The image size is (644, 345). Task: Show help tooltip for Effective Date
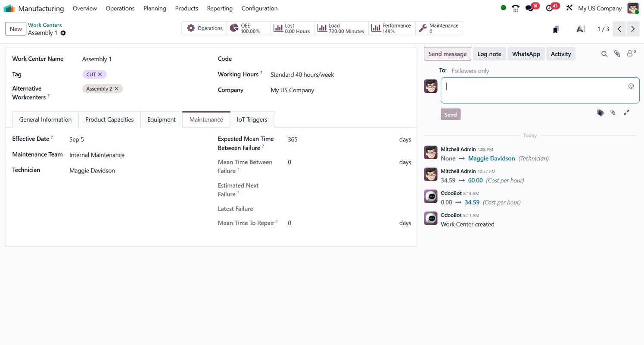pyautogui.click(x=52, y=137)
